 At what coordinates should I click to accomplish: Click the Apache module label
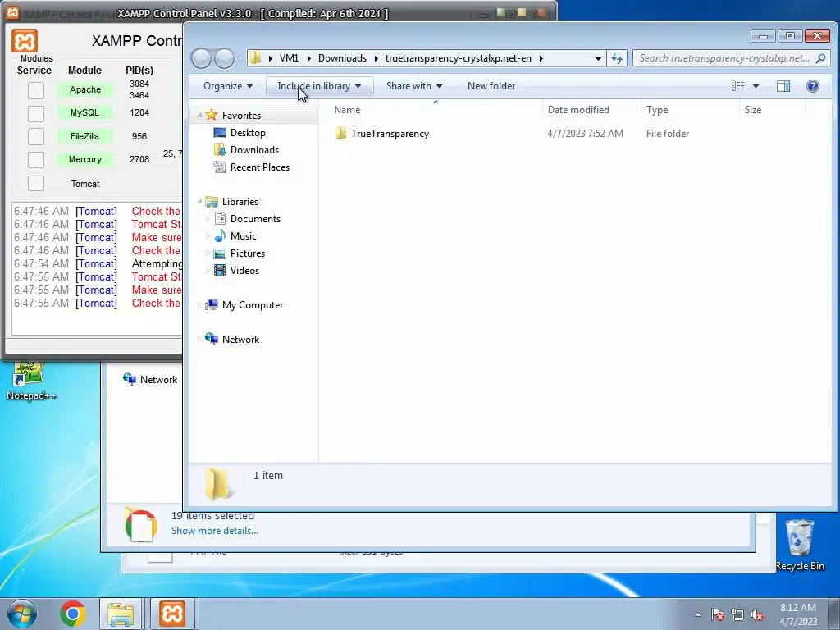(x=85, y=89)
